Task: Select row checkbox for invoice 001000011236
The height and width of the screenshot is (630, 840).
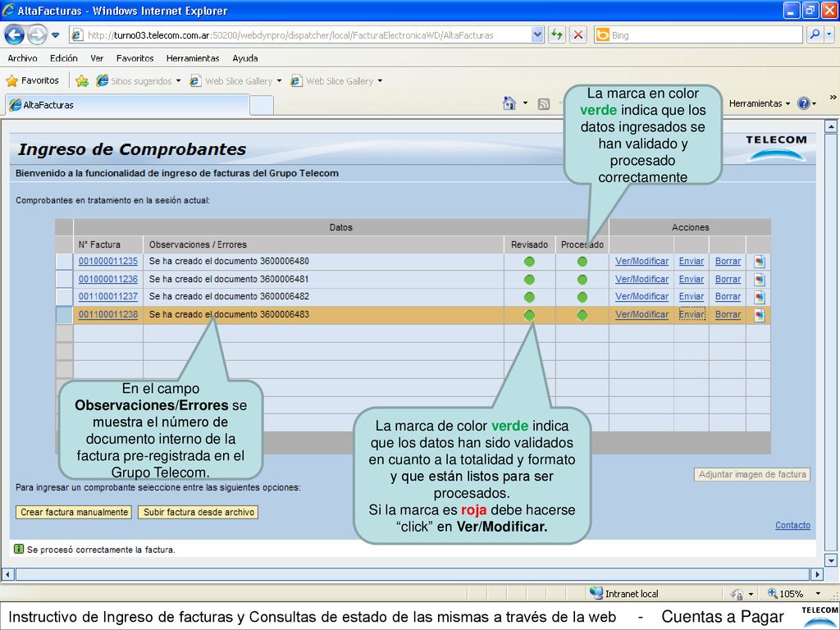Action: [64, 279]
